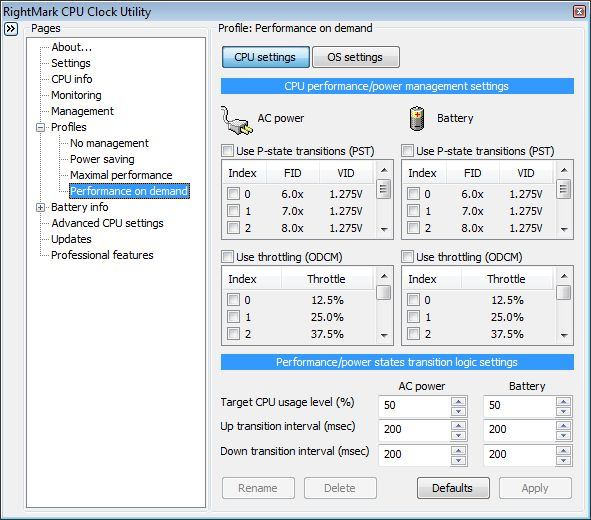
Task: Select the No management profile
Action: (x=109, y=143)
